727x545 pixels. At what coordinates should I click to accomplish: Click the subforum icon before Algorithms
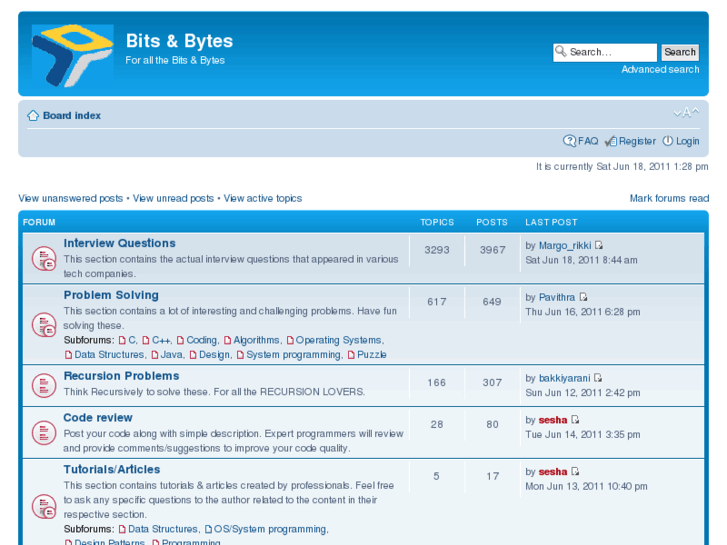click(227, 340)
